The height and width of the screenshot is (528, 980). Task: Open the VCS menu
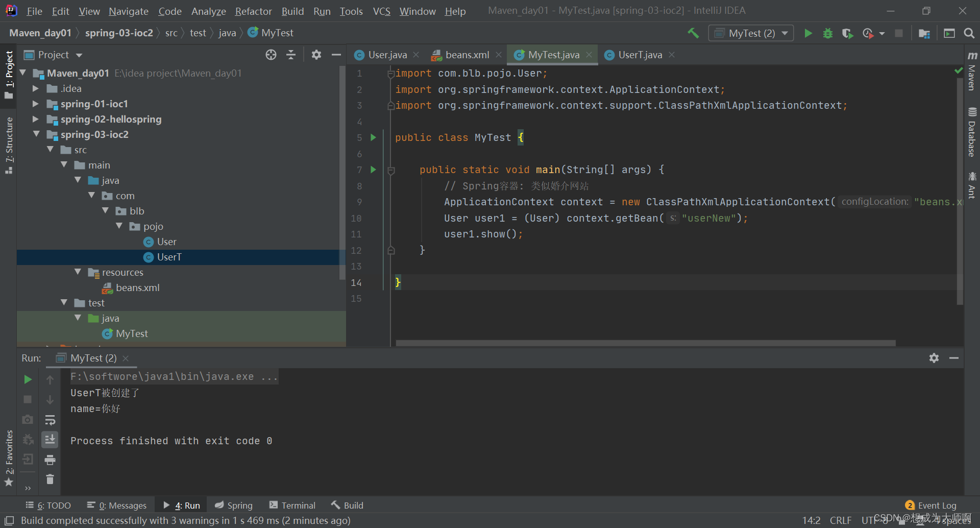tap(381, 11)
